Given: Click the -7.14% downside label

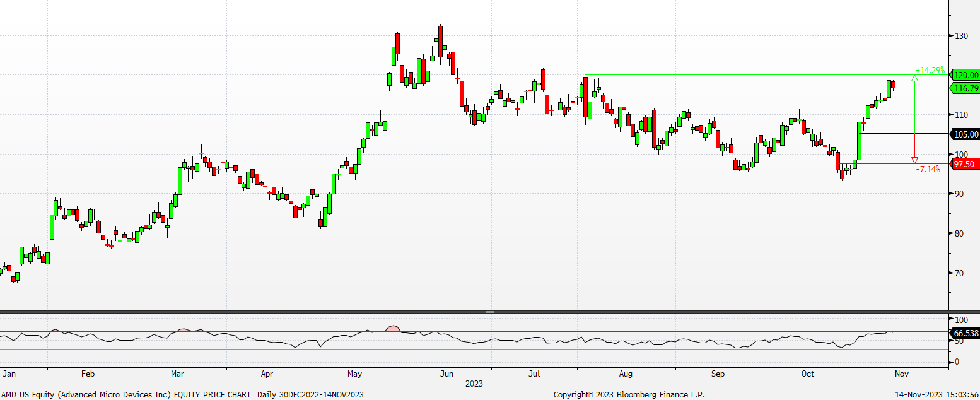Looking at the screenshot, I should pyautogui.click(x=928, y=169).
